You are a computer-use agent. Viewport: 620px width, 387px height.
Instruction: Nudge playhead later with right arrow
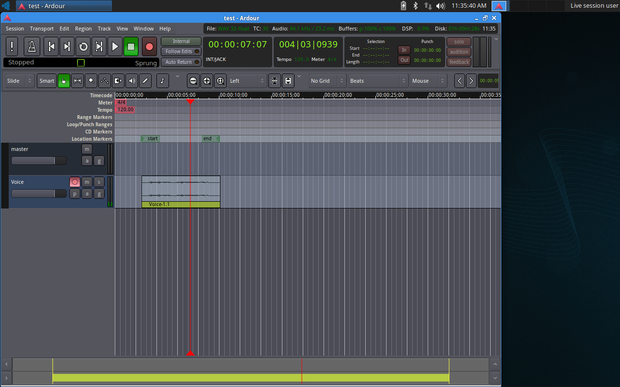point(471,81)
